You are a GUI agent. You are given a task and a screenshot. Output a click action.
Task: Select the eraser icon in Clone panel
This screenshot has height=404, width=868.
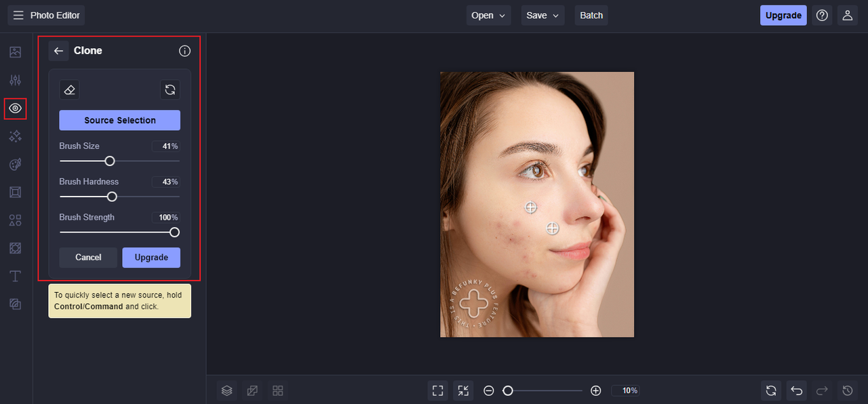[69, 89]
